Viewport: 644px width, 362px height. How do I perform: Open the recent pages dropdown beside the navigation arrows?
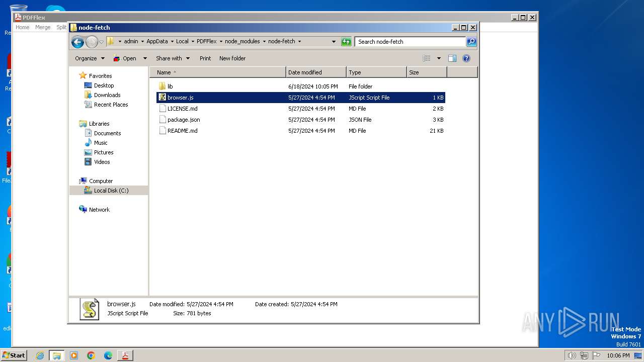tap(101, 42)
